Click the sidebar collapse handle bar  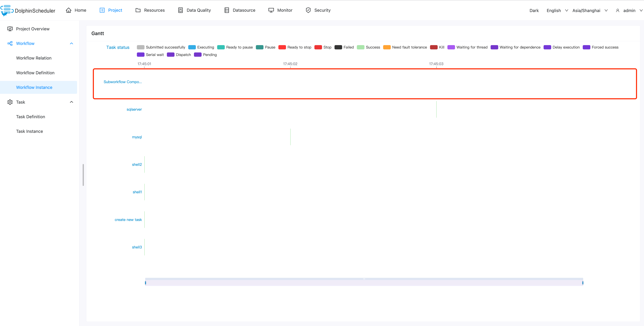pos(83,175)
